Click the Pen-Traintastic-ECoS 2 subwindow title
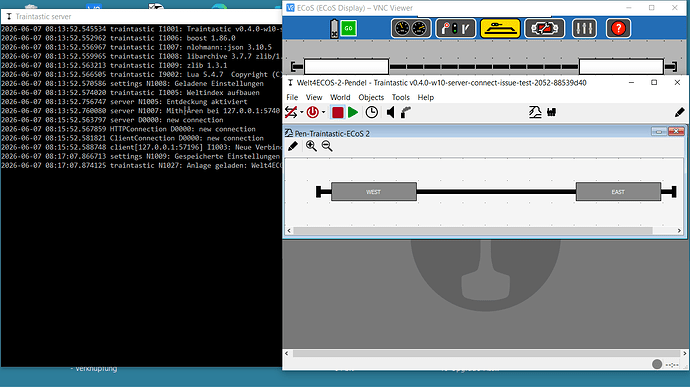The width and height of the screenshot is (690, 387). tap(332, 133)
